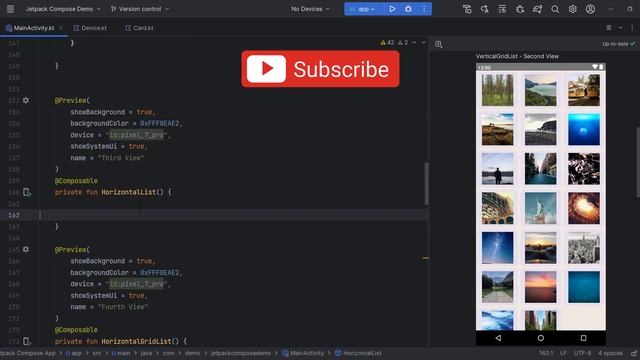
Task: Toggle the editor view mode icon
Action: coord(609,28)
